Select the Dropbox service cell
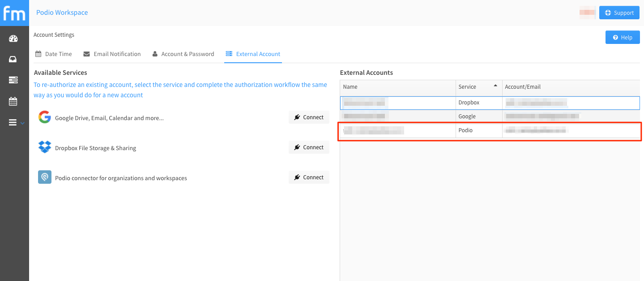644x281 pixels. (479, 103)
